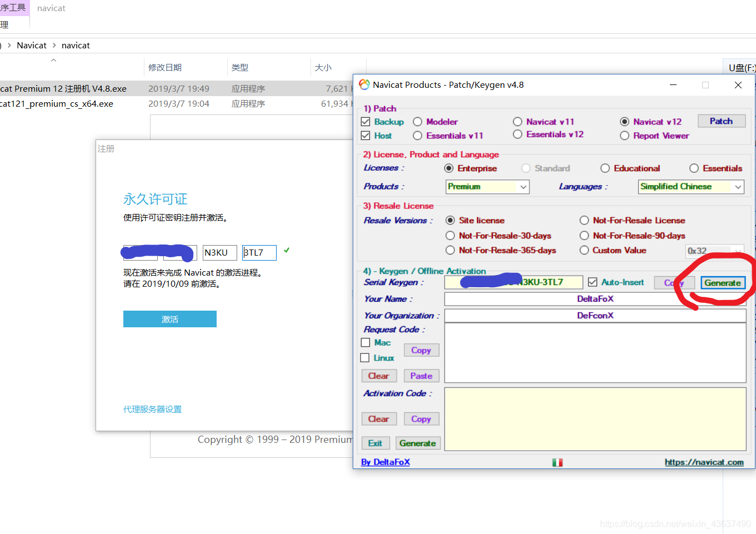Image resolution: width=756 pixels, height=534 pixels.
Task: Select the Custom Value radio button
Action: [x=584, y=251]
